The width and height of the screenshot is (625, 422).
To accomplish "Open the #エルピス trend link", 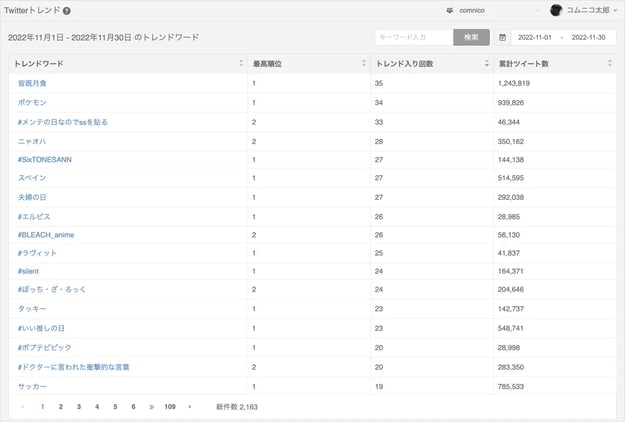I will [x=34, y=217].
